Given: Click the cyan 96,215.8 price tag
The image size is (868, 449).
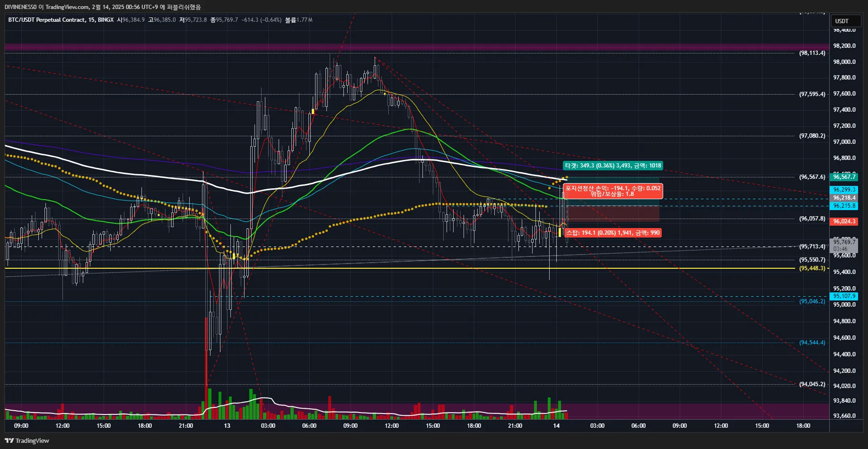Looking at the screenshot, I should click(844, 206).
